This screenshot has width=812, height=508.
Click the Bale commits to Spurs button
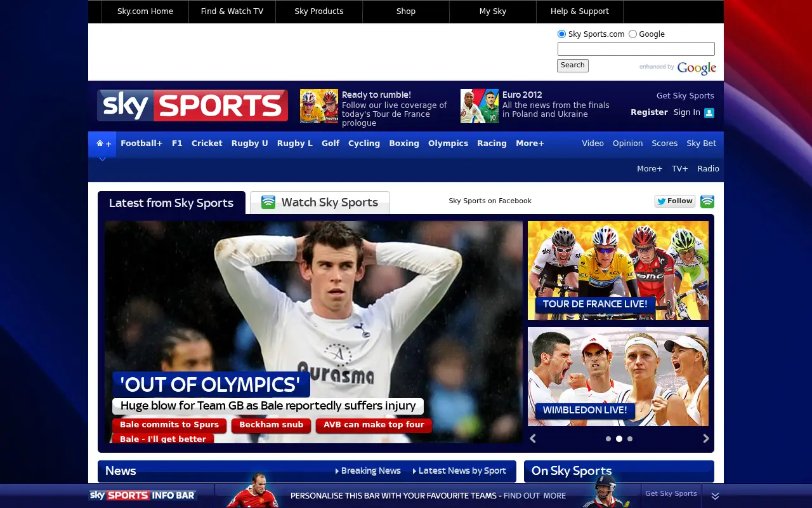169,425
